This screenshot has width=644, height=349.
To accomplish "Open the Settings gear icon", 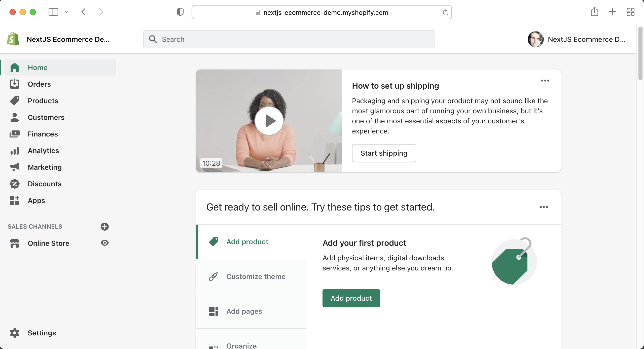I will (15, 333).
